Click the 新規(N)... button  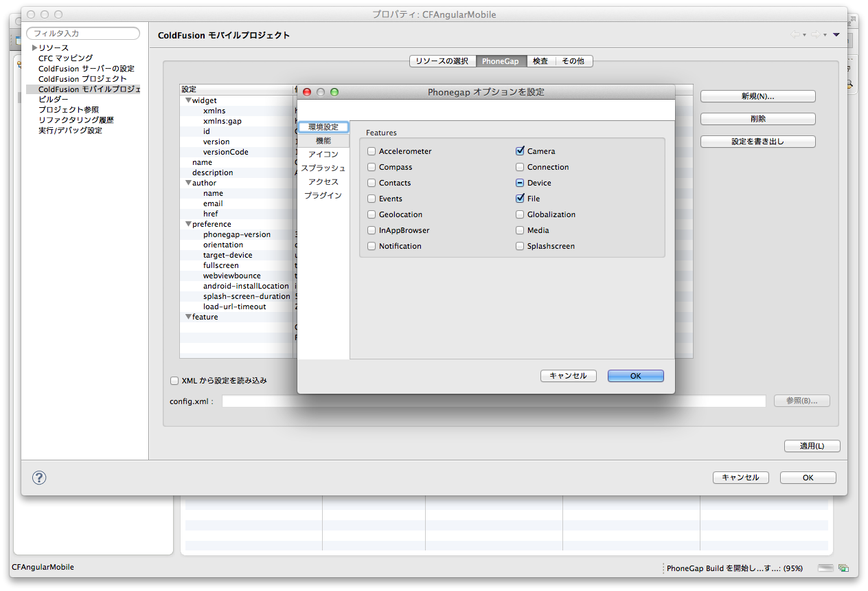tap(758, 96)
